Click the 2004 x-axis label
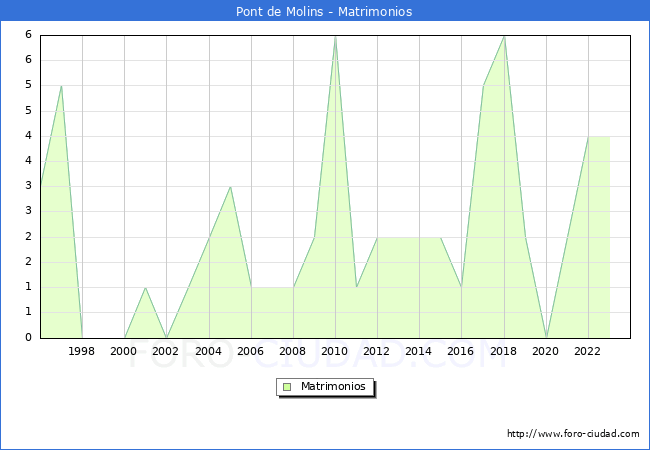Screen dimensions: 650x450 (x=209, y=351)
